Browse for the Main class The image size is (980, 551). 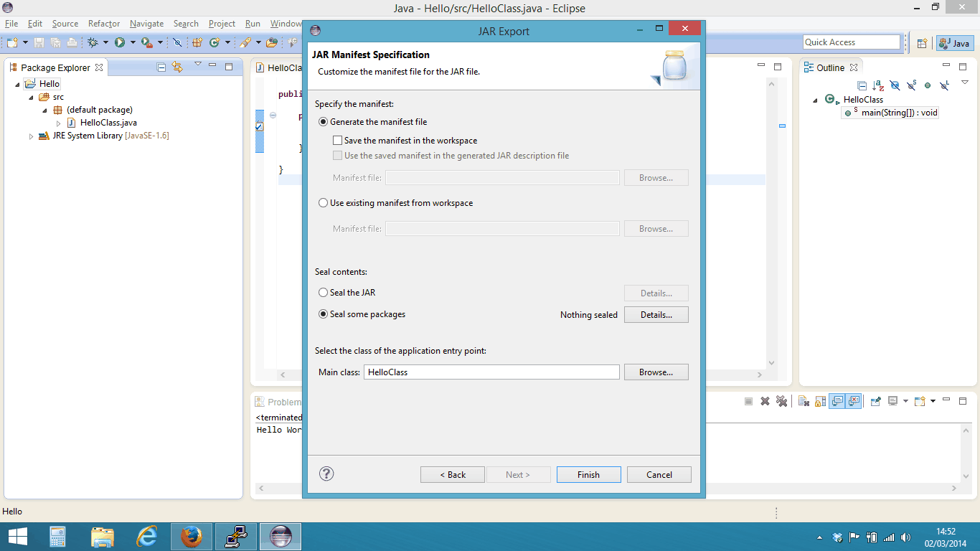tap(656, 372)
